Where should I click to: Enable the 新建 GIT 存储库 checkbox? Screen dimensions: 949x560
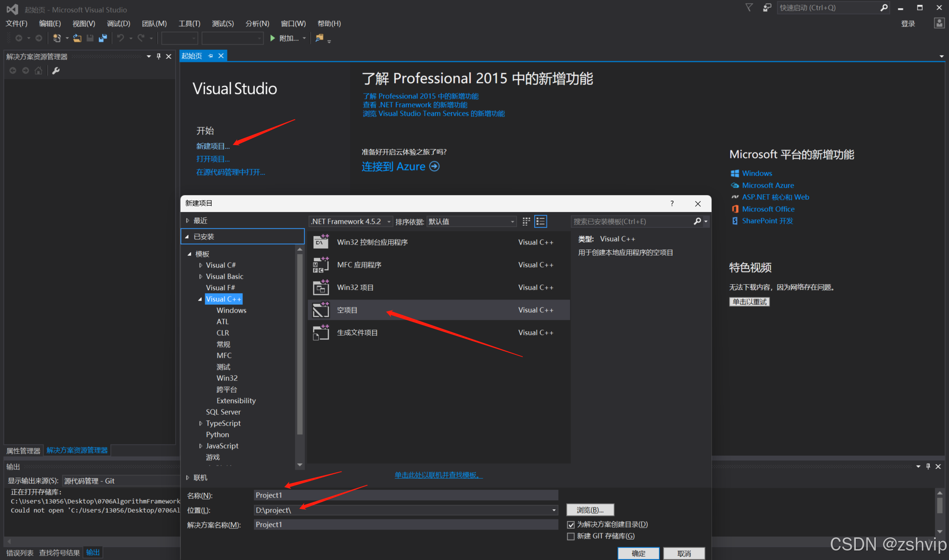(571, 536)
